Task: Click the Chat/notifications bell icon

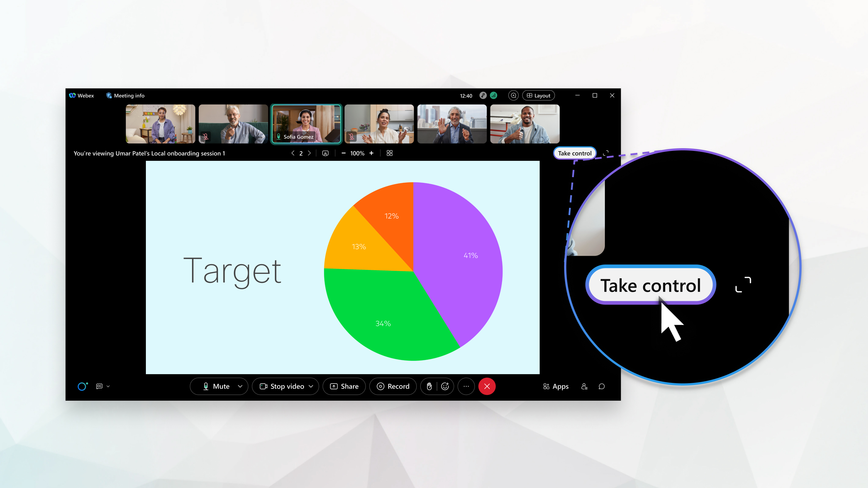Action: coord(602,386)
